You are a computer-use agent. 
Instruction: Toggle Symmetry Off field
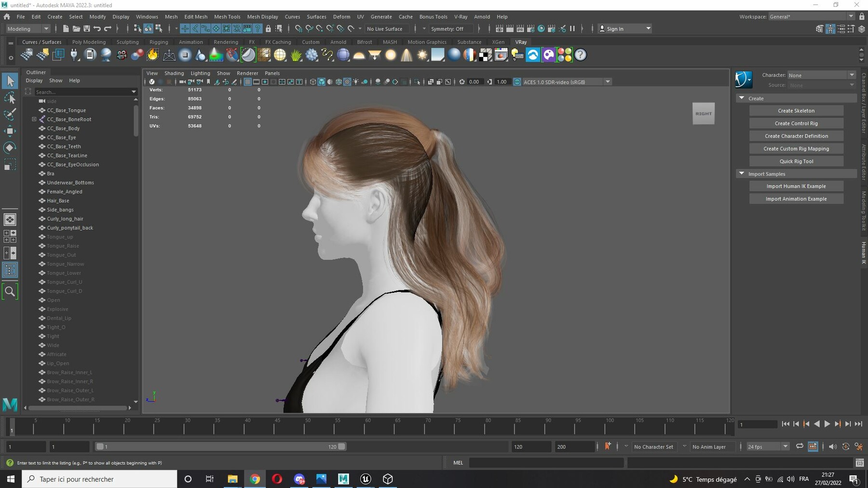point(451,29)
